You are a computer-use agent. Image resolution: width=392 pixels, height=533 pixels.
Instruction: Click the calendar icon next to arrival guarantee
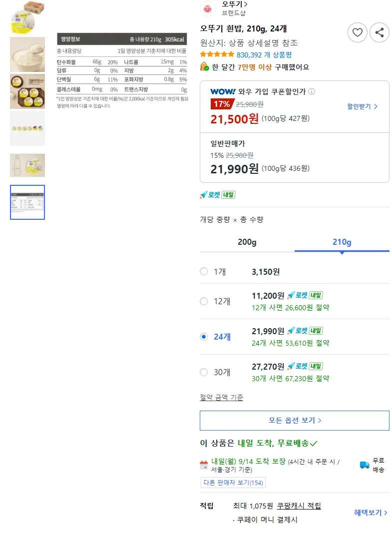coord(204,465)
